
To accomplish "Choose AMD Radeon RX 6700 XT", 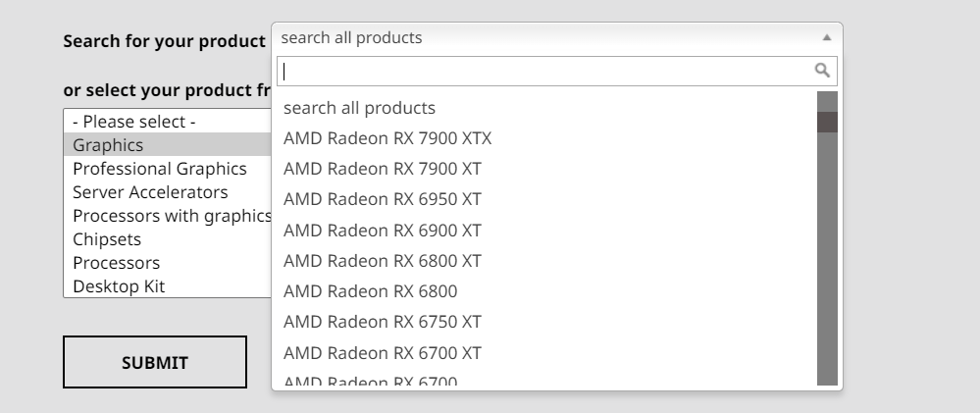I will pos(383,352).
